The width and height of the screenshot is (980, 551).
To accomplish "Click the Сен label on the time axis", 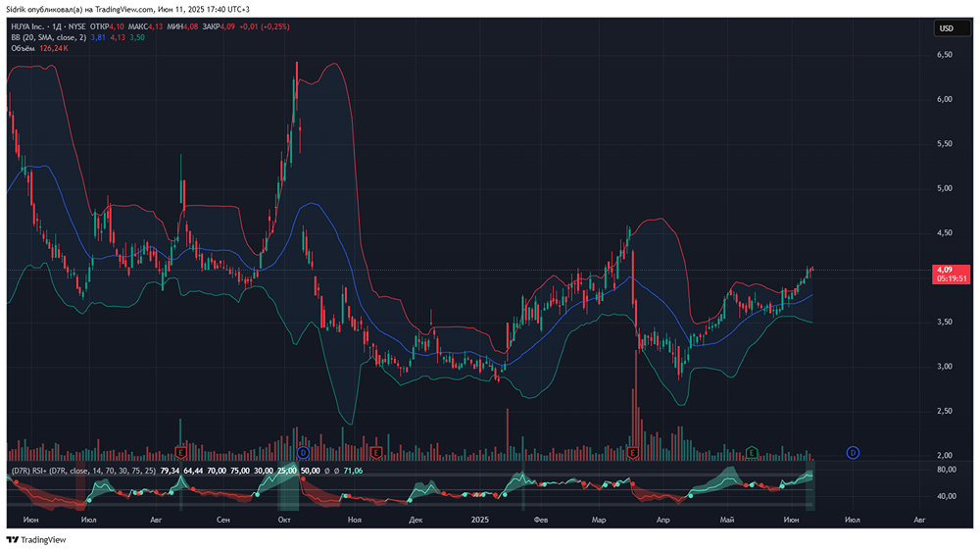I will coord(223,520).
